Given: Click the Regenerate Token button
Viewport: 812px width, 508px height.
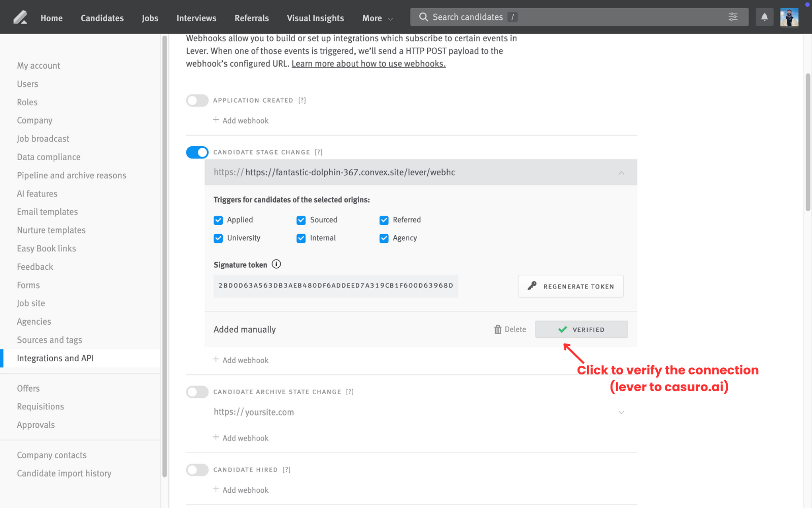Looking at the screenshot, I should click(x=571, y=286).
